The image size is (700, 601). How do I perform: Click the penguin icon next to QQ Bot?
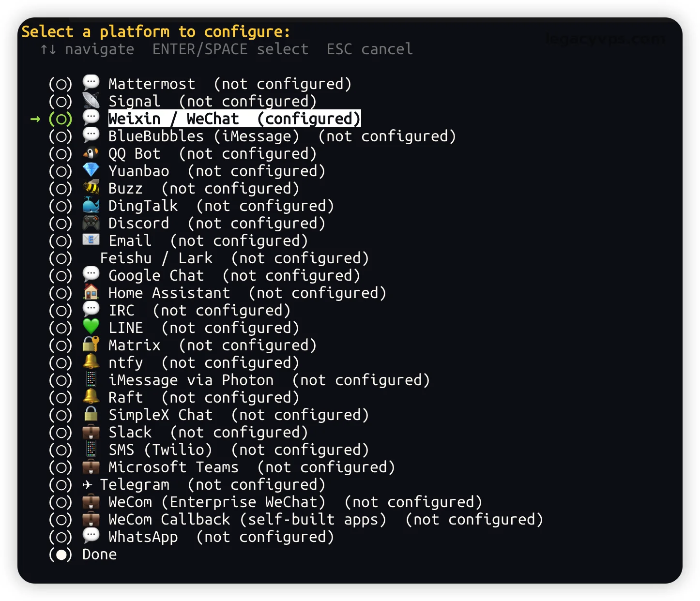(91, 153)
